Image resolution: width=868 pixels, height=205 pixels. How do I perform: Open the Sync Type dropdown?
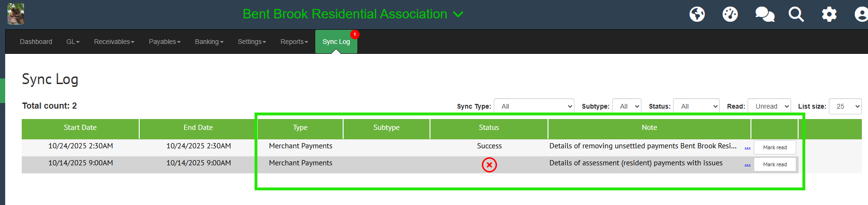(x=534, y=106)
